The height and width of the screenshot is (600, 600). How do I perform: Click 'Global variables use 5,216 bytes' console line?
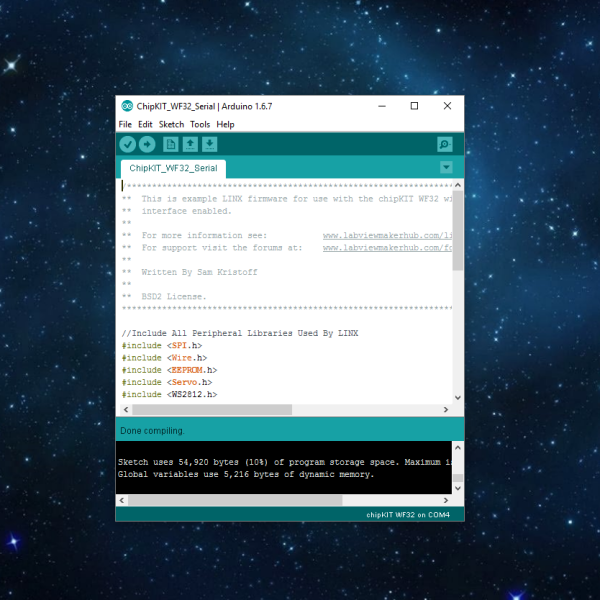pyautogui.click(x=246, y=474)
